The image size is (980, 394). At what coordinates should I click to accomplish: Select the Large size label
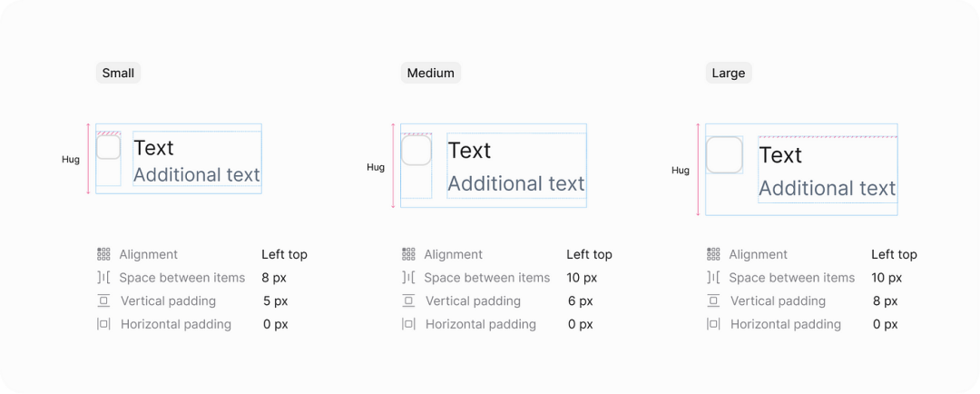(x=729, y=73)
